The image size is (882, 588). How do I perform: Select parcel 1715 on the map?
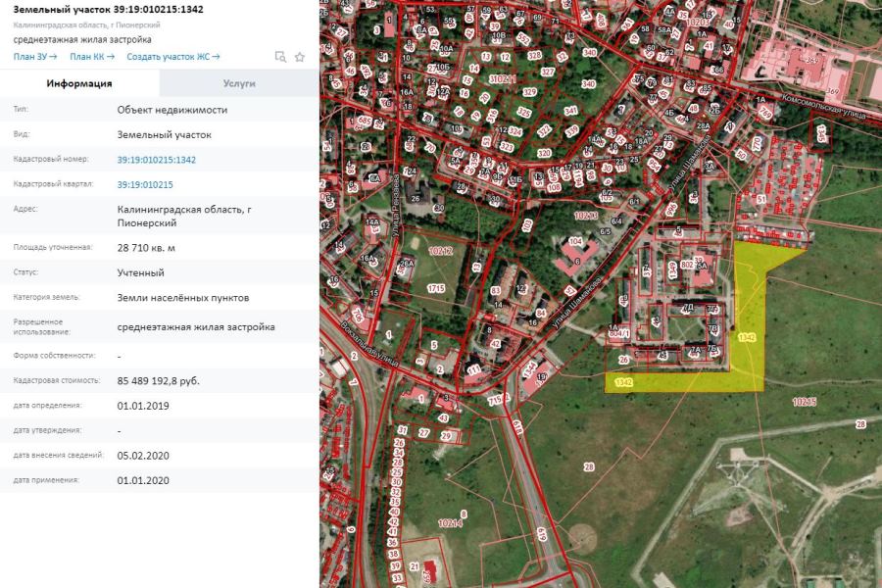pos(435,287)
